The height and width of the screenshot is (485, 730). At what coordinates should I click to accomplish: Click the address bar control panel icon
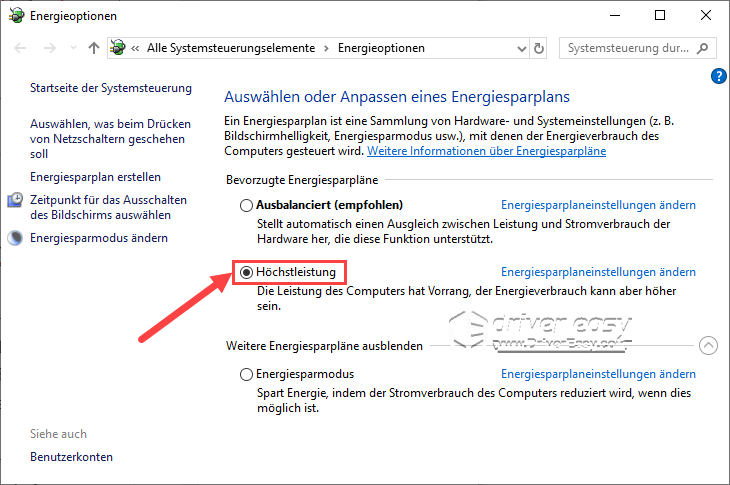click(x=118, y=48)
